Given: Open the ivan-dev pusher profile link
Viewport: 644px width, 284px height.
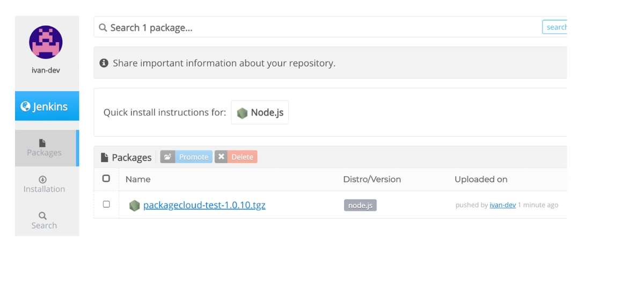Looking at the screenshot, I should (x=503, y=205).
